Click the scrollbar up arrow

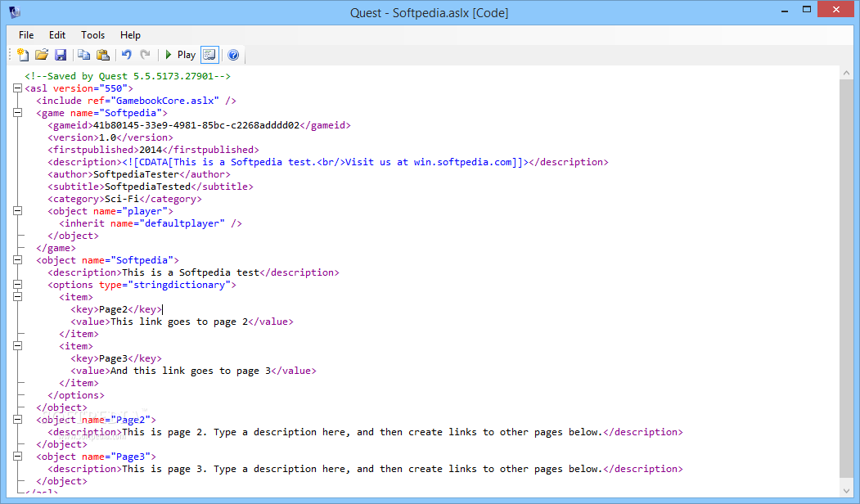[x=846, y=73]
